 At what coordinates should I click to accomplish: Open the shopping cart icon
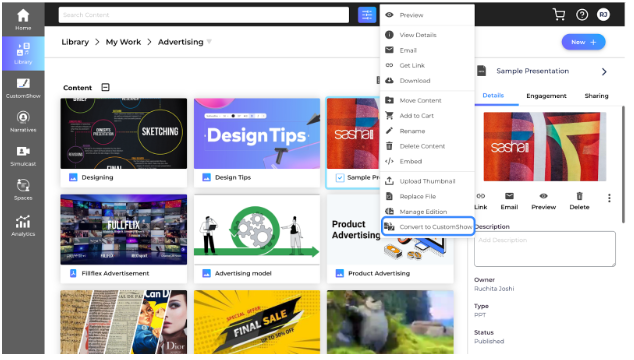(x=559, y=15)
